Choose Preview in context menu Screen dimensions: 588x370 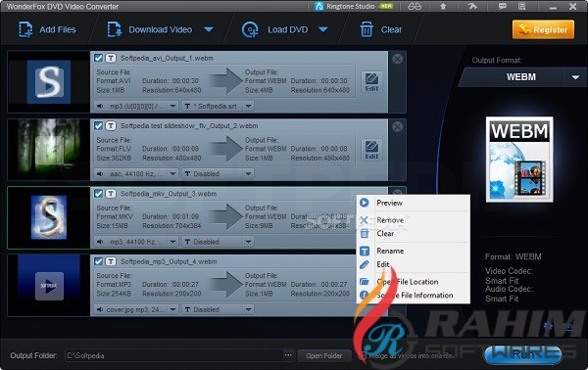click(x=413, y=203)
